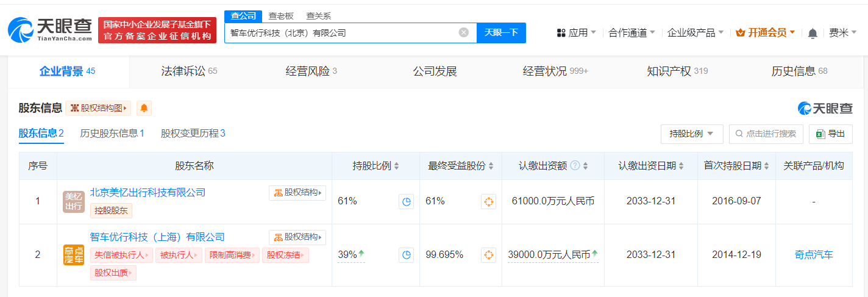The width and height of the screenshot is (868, 297).
Task: Select the 历史信息 tab
Action: coord(799,71)
